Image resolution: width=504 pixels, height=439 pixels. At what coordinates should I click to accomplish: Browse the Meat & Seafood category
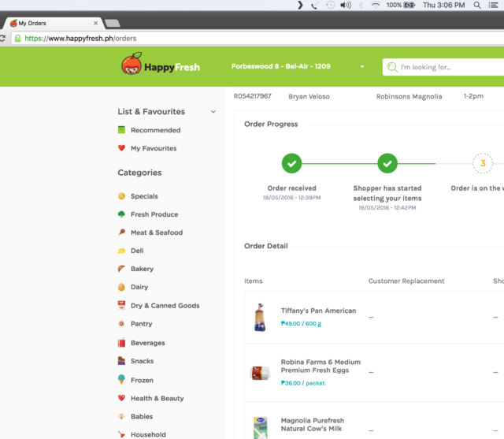[x=157, y=233]
